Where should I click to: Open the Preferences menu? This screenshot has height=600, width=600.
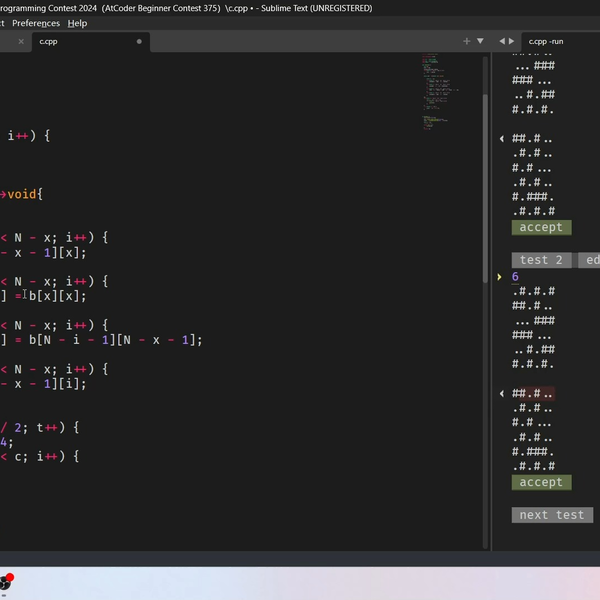[35, 23]
